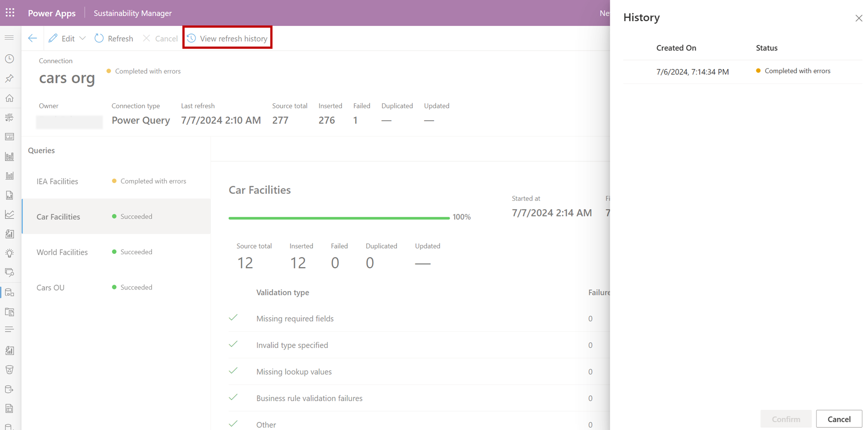Viewport: 868px width, 430px height.
Task: Collapse the site navigation hamburger menu
Action: tap(9, 38)
